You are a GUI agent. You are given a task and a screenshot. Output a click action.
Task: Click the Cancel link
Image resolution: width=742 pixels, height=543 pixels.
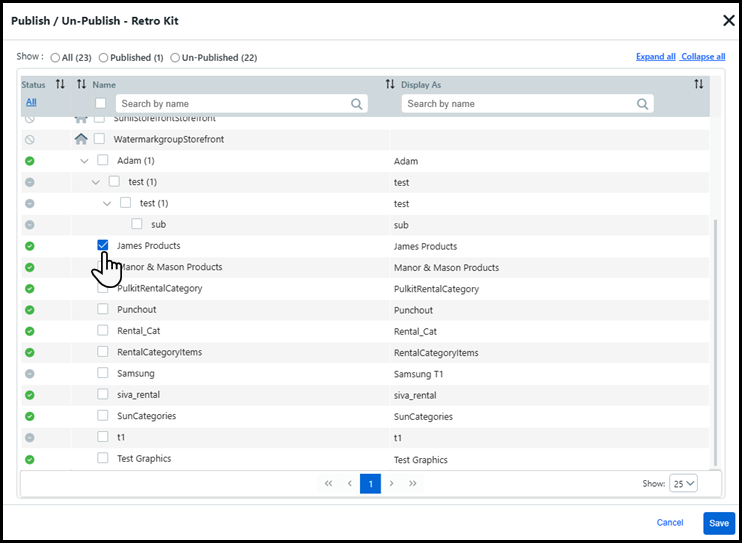(670, 523)
